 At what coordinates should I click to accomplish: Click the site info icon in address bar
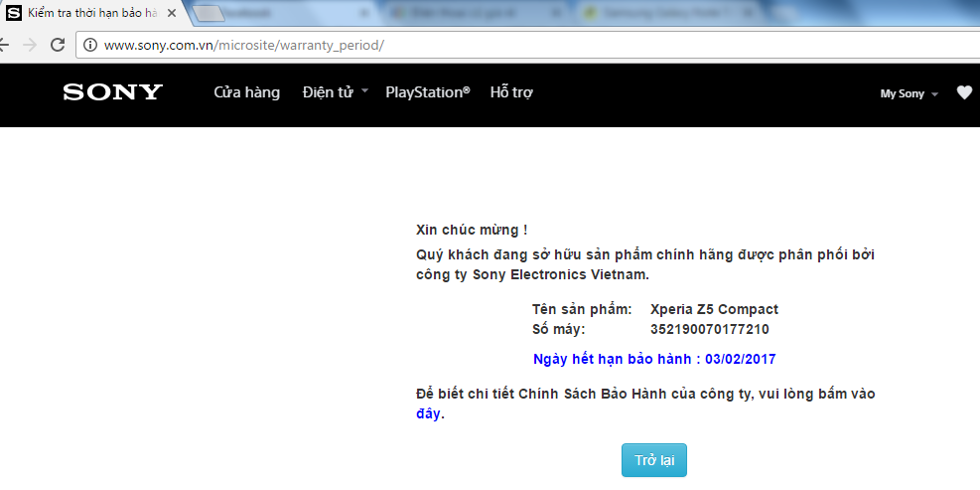[x=90, y=45]
